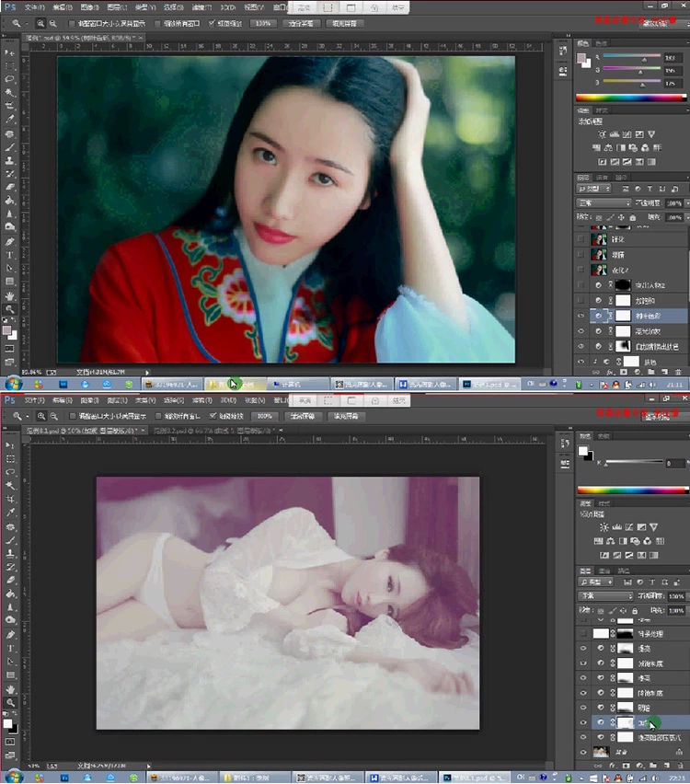This screenshot has height=784, width=690.
Task: Select the Eyedropper tool in lower window toolbar
Action: coord(10,513)
